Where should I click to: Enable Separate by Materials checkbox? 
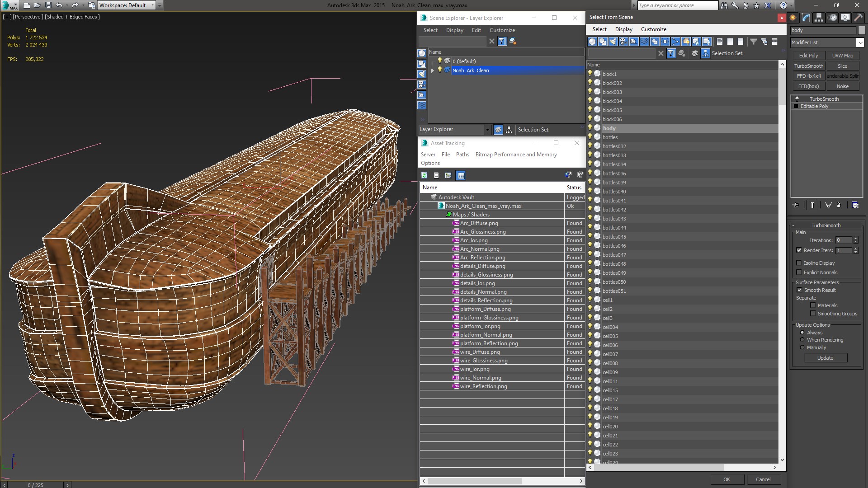tap(813, 305)
